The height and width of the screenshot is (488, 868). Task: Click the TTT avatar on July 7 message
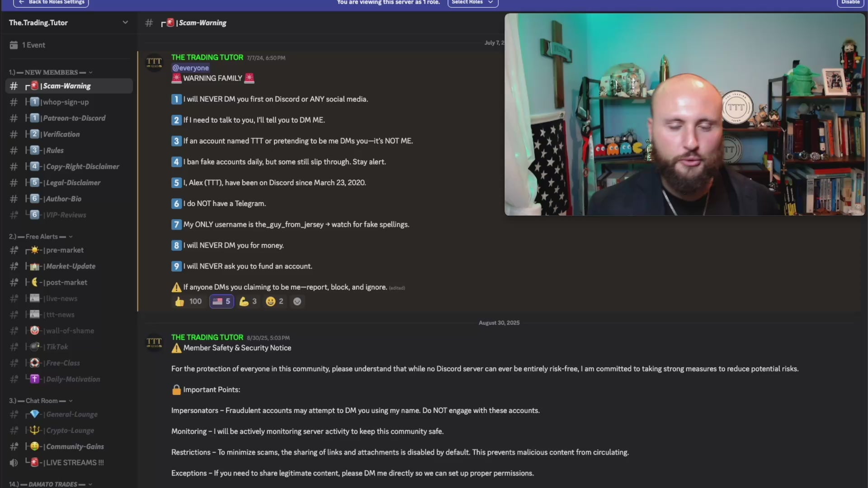154,62
